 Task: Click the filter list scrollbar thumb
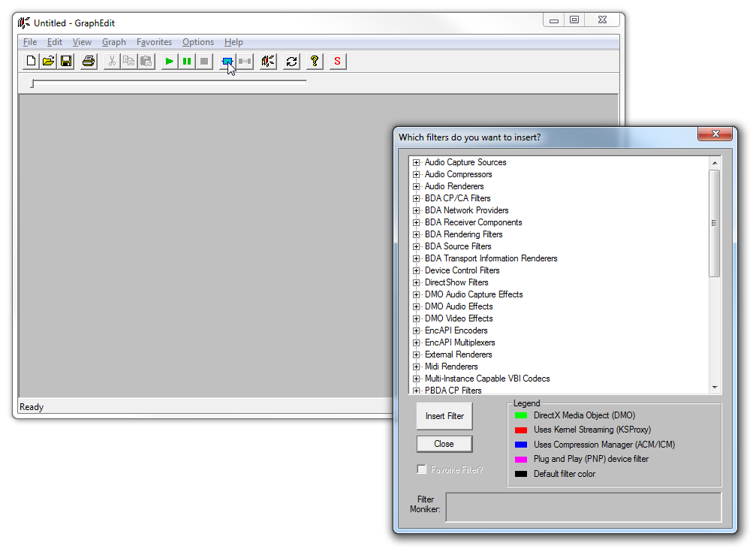coord(715,223)
